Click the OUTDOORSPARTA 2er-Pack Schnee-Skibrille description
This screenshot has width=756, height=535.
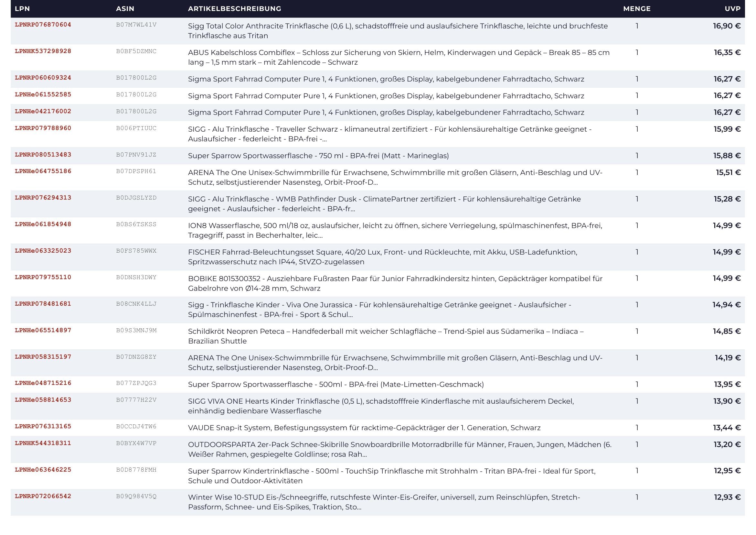400,449
